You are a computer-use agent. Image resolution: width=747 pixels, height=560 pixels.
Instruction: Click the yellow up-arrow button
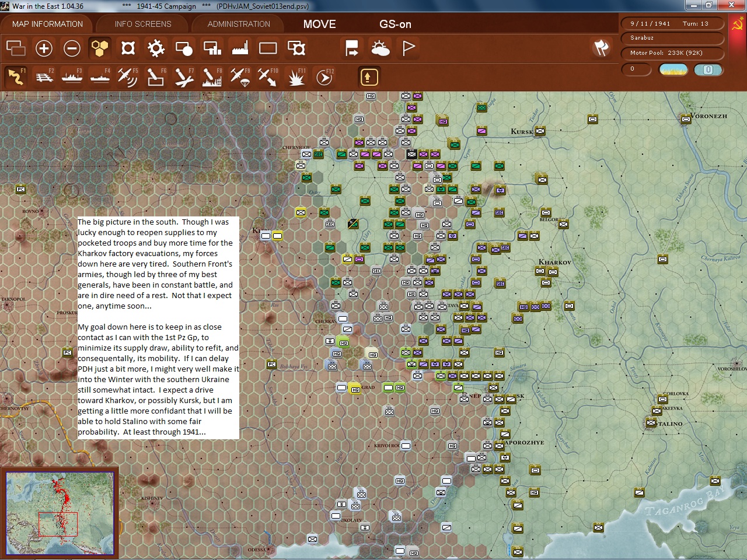368,76
